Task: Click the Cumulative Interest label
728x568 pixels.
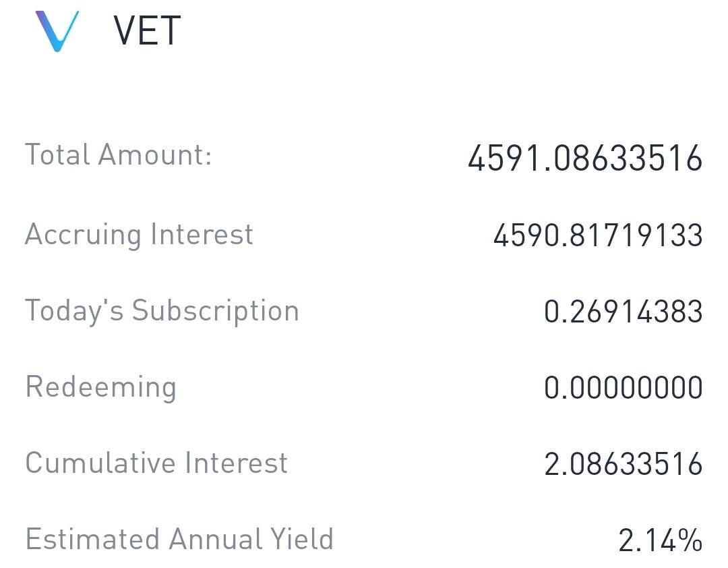Action: pyautogui.click(x=156, y=463)
